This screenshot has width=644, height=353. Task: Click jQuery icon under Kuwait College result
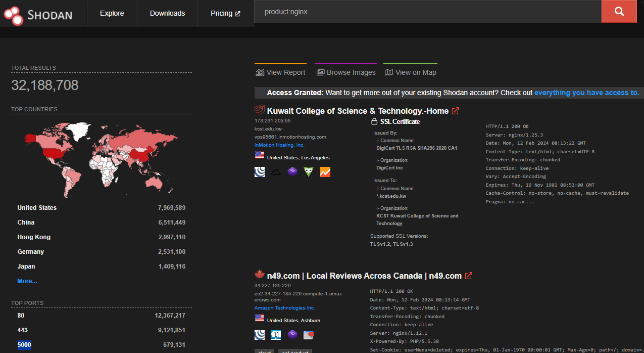click(260, 172)
